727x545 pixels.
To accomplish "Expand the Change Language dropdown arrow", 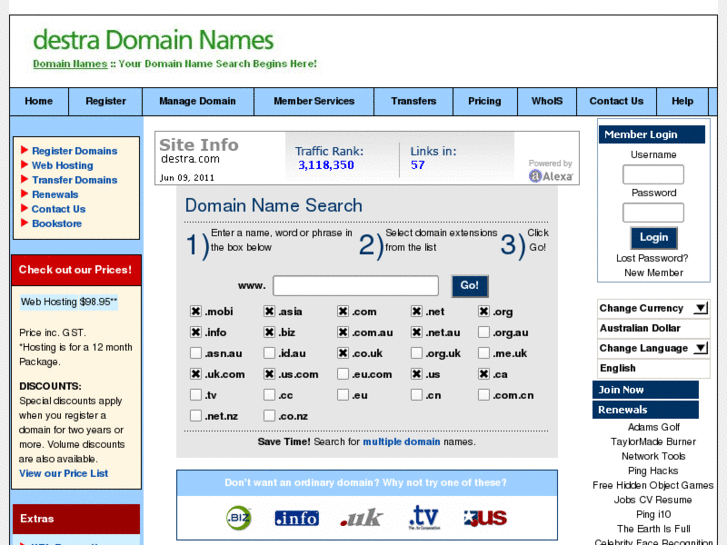I will (701, 348).
